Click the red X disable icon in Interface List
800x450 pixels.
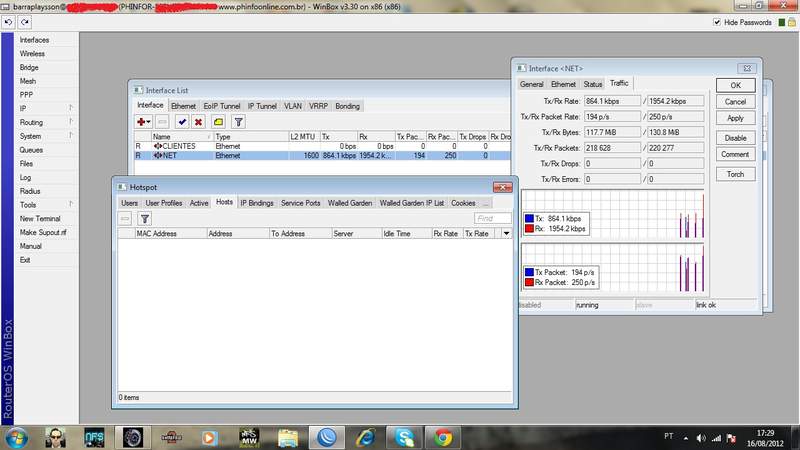pos(198,122)
